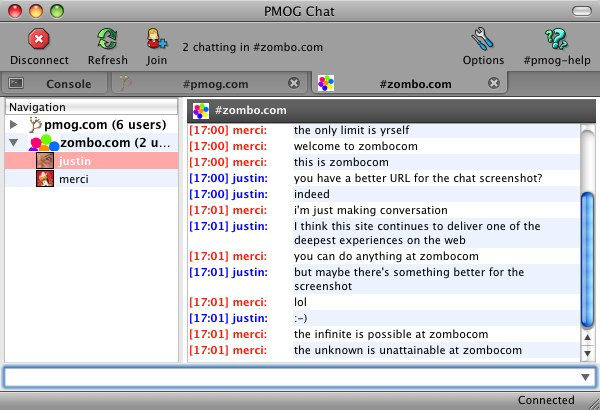Click '2 chatting in #zombo.com' status text
Viewport: 600px width, 410px height.
[x=253, y=47]
